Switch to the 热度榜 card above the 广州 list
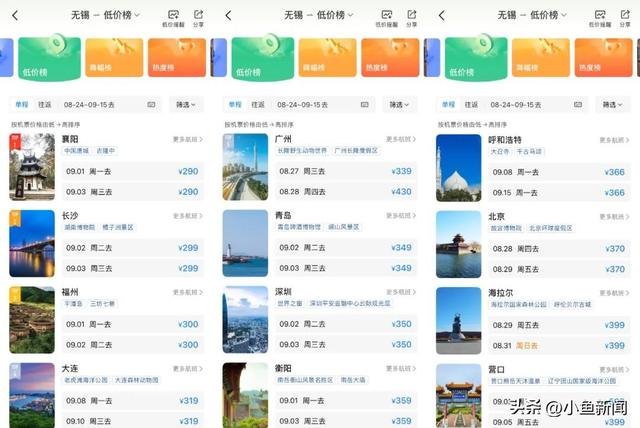The height and width of the screenshot is (428, 640). pos(390,58)
